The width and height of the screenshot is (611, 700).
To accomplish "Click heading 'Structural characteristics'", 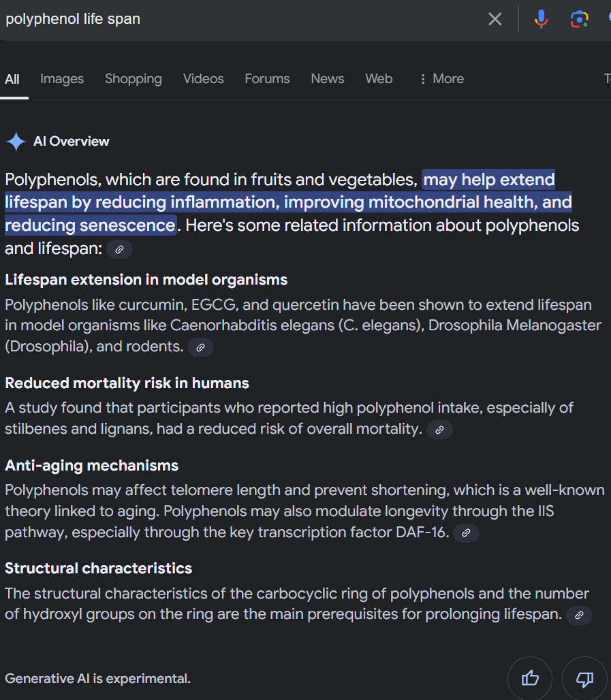I will click(98, 569).
